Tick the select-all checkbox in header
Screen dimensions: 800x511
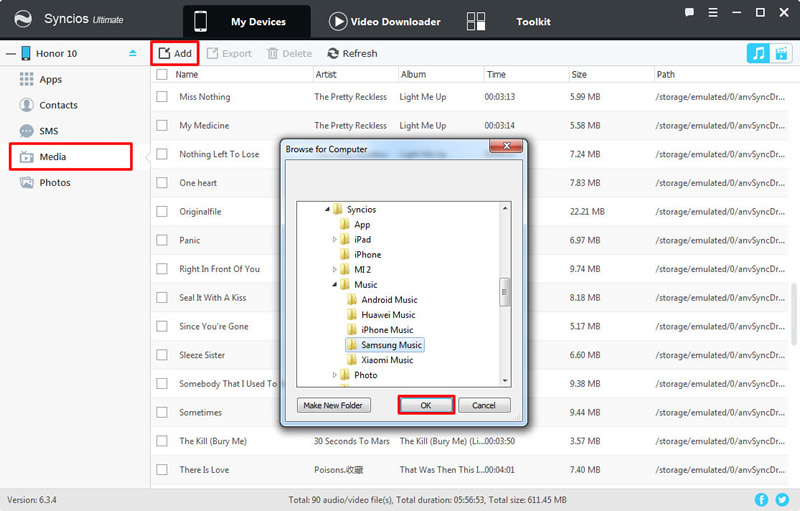(x=162, y=74)
